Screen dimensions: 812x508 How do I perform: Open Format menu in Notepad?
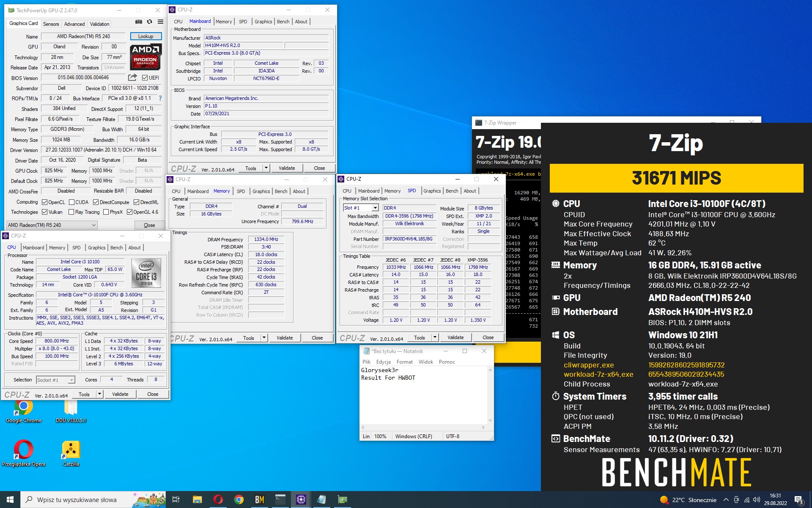point(404,362)
